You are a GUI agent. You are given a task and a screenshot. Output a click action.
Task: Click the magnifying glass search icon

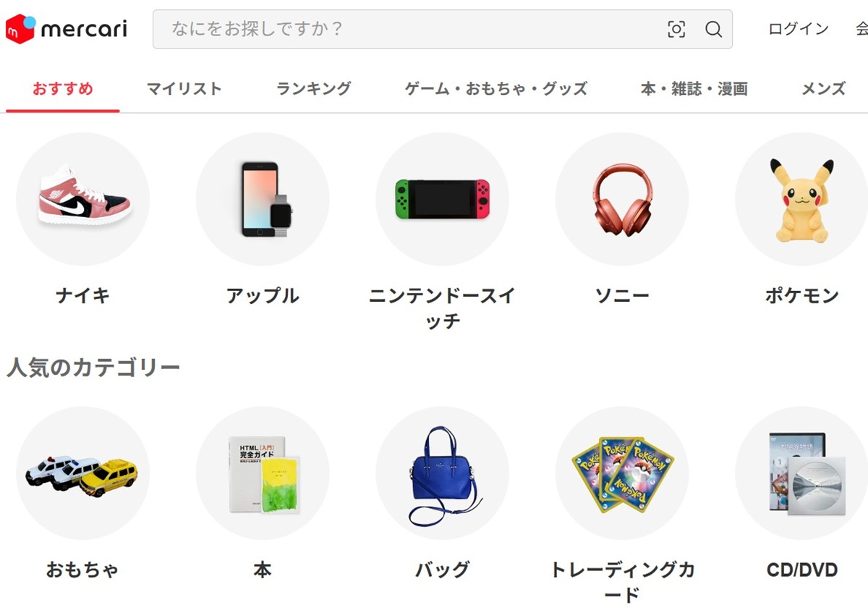point(714,30)
